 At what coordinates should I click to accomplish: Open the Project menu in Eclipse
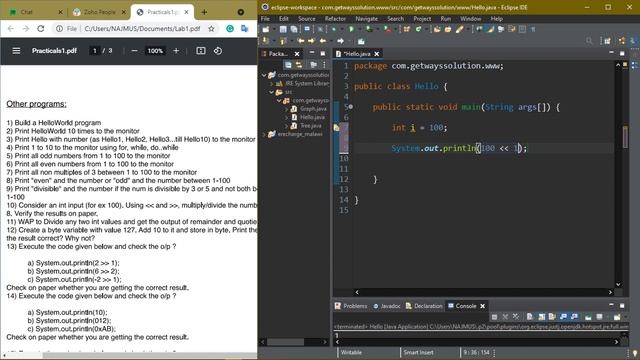pyautogui.click(x=422, y=19)
